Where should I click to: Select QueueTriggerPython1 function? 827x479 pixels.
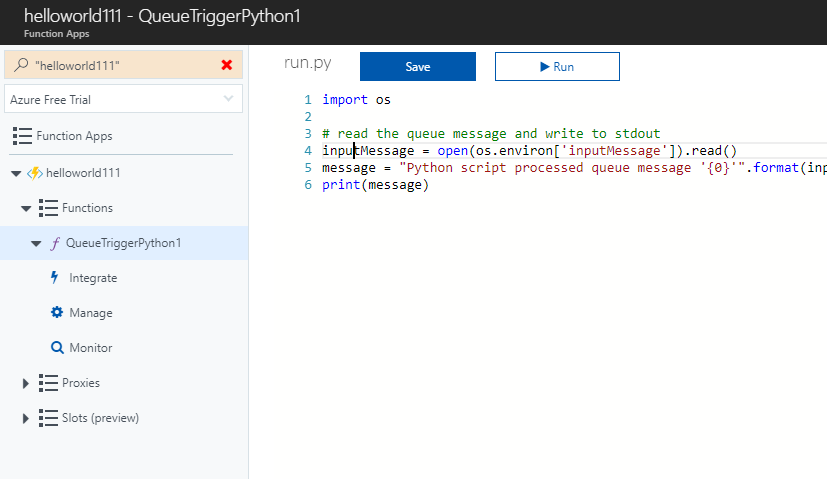click(x=123, y=243)
